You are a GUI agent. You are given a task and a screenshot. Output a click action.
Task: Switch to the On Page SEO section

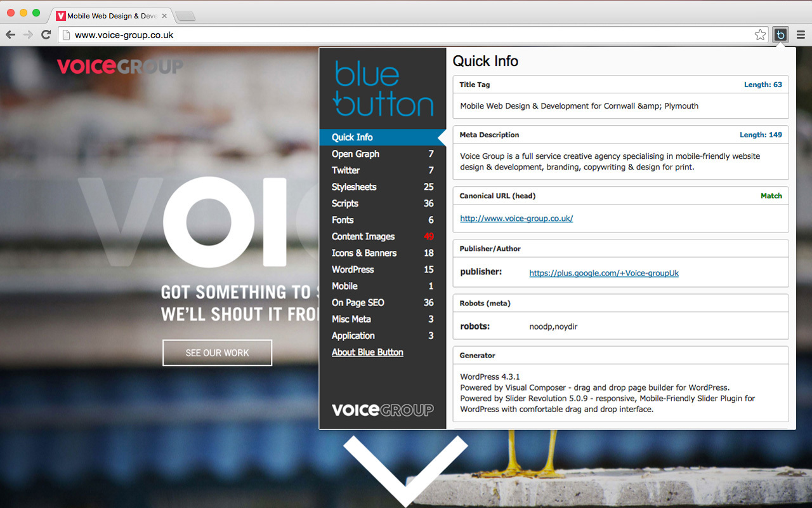[x=357, y=302]
